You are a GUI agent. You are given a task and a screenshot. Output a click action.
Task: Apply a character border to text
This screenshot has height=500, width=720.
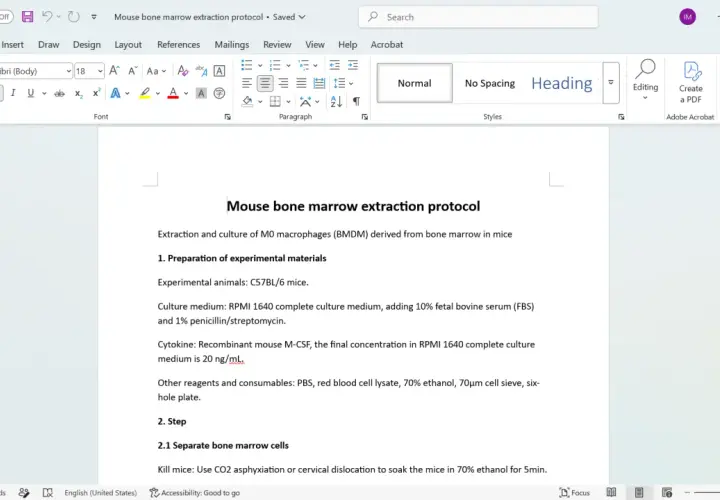pos(219,71)
